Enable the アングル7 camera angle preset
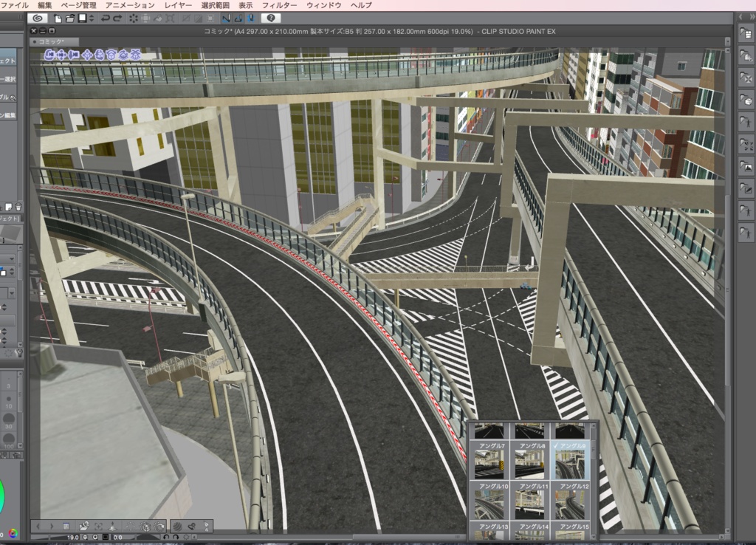756x545 pixels. click(x=490, y=463)
